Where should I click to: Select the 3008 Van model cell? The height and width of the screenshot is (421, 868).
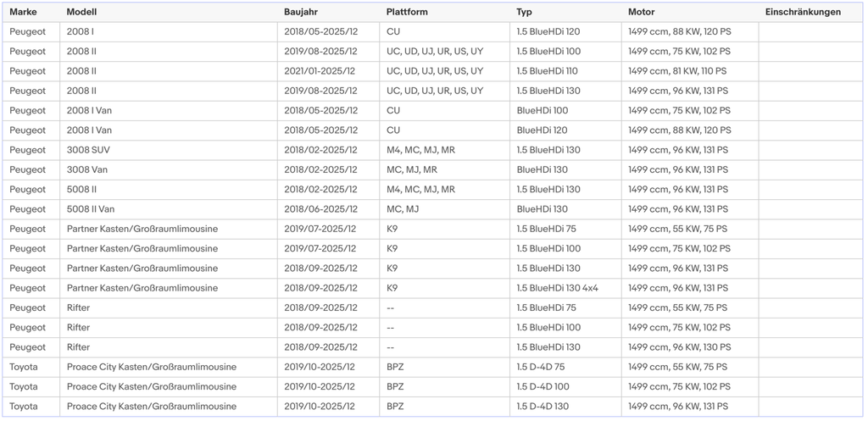click(x=169, y=169)
